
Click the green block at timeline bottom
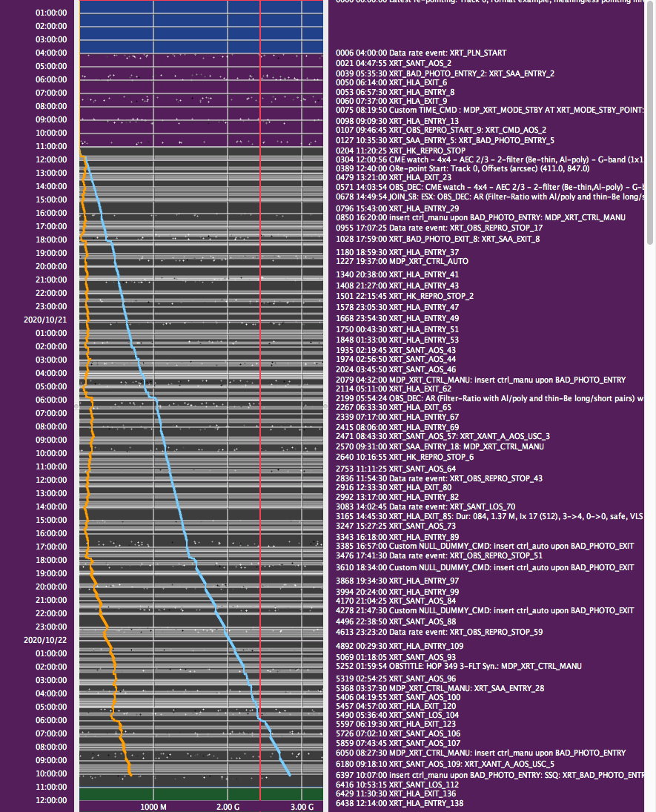coord(200,793)
